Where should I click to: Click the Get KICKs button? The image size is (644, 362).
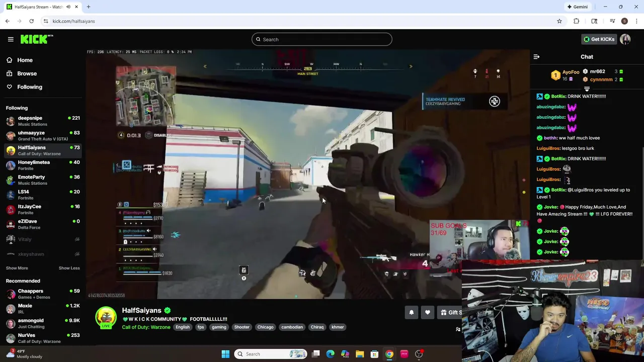[599, 39]
